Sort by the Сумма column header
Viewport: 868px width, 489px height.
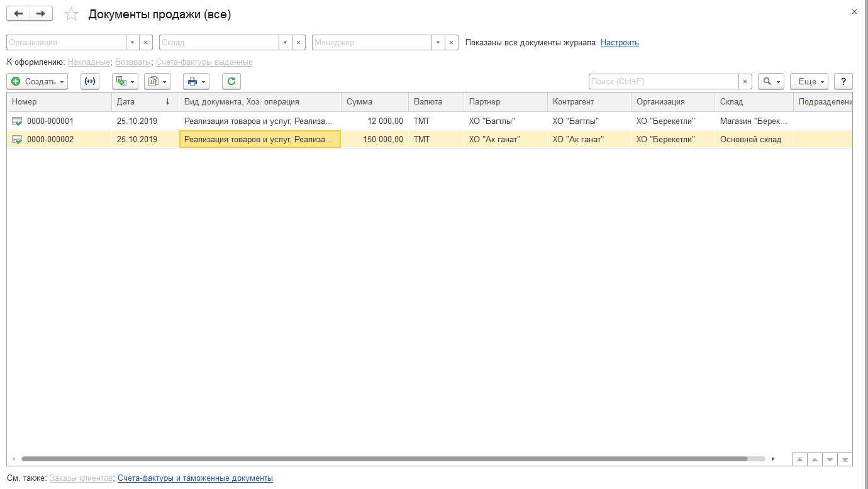[x=375, y=101]
